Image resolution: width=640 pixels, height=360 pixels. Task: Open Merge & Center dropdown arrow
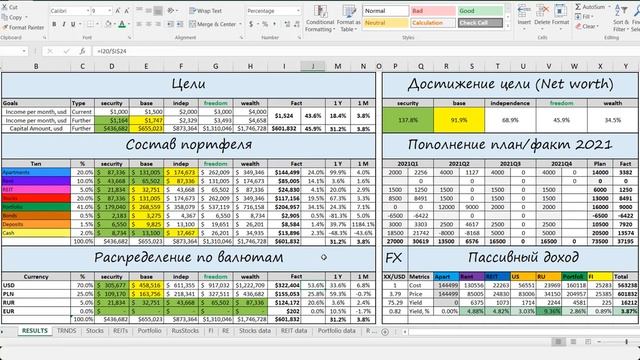[240, 24]
